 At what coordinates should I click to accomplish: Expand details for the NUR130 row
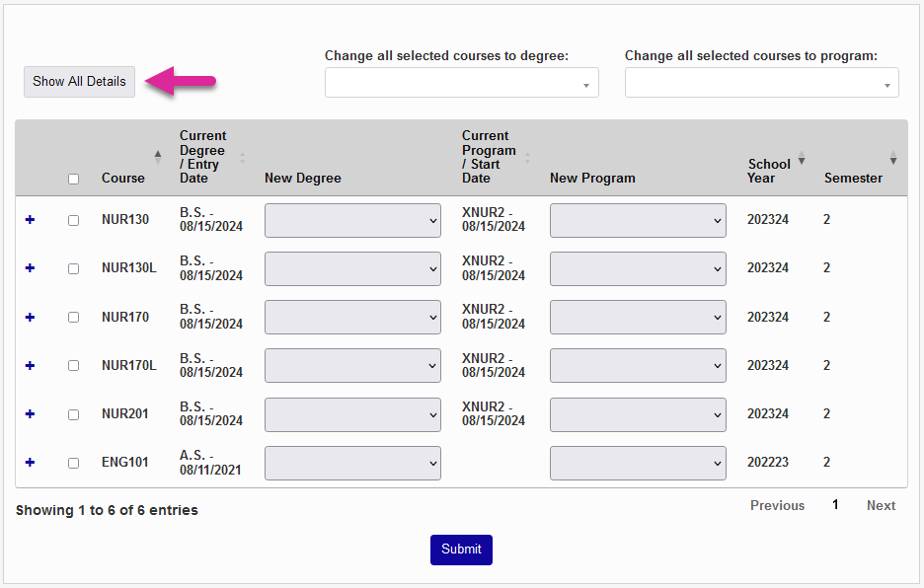pyautogui.click(x=29, y=220)
